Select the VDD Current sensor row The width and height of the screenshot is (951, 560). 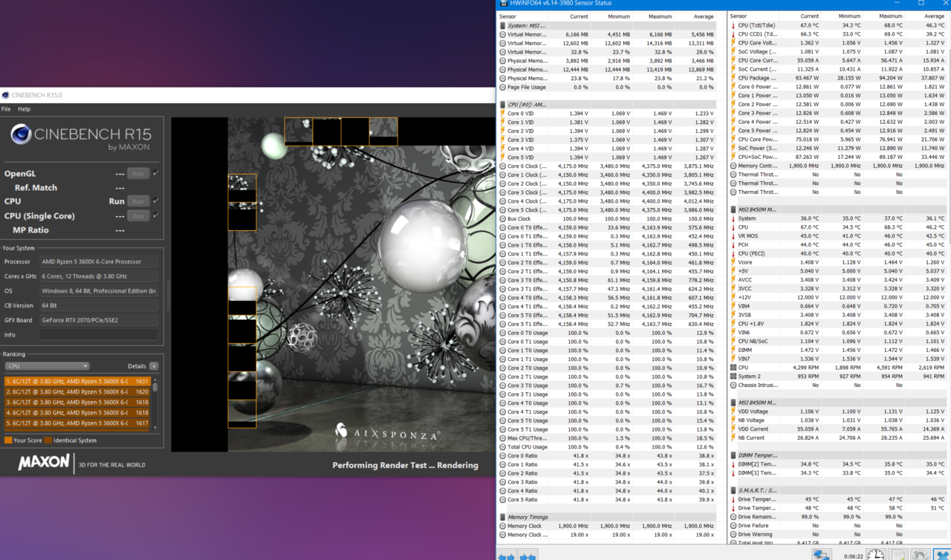pyautogui.click(x=840, y=429)
